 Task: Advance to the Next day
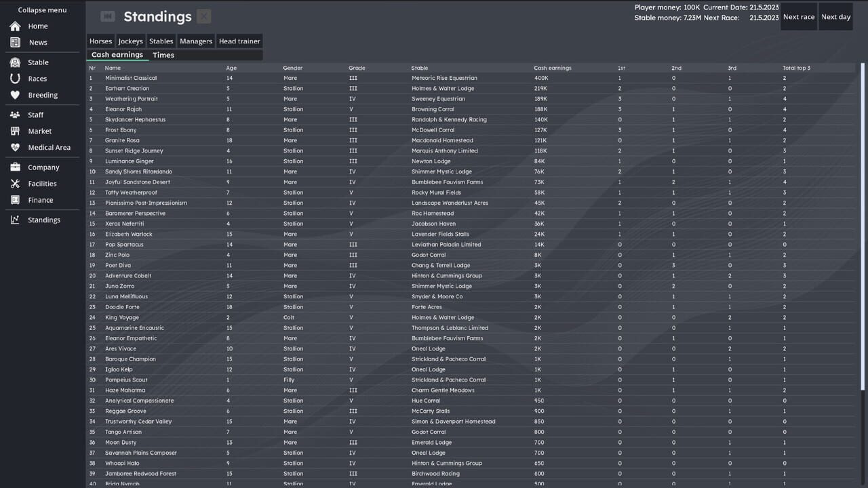[835, 17]
